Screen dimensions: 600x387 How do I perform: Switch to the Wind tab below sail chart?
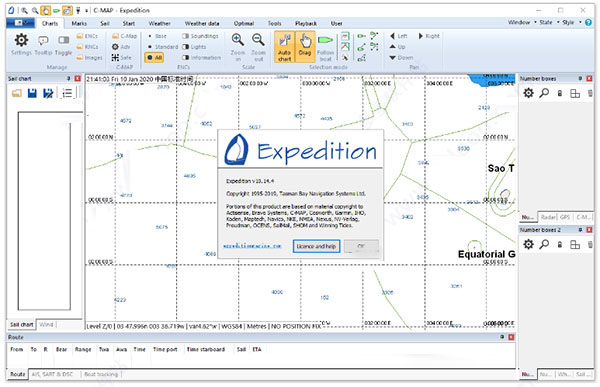pos(46,324)
